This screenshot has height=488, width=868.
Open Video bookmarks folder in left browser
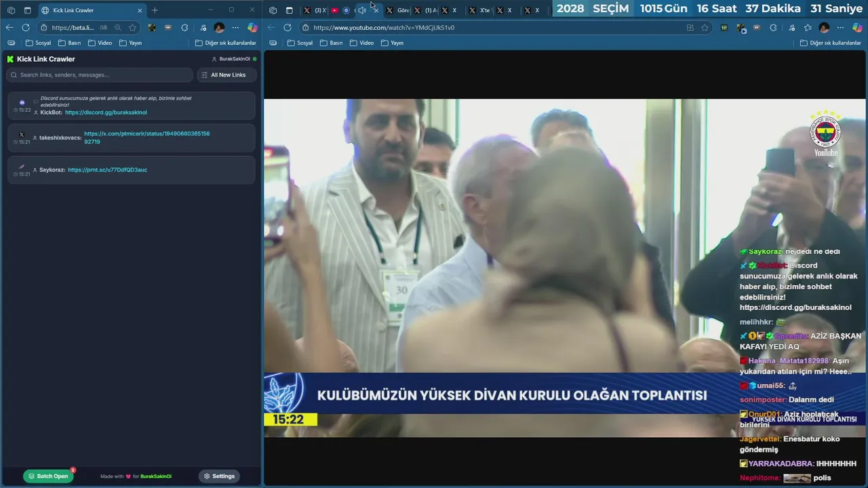coord(100,43)
